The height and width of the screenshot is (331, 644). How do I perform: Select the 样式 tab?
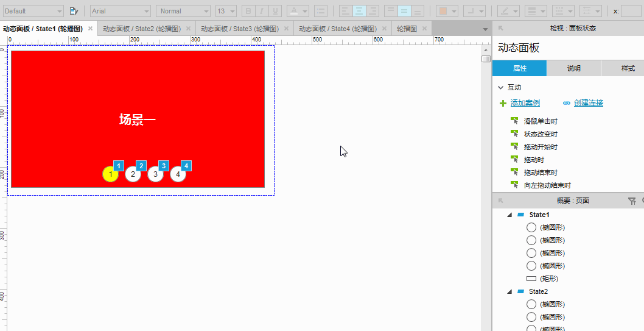(623, 68)
